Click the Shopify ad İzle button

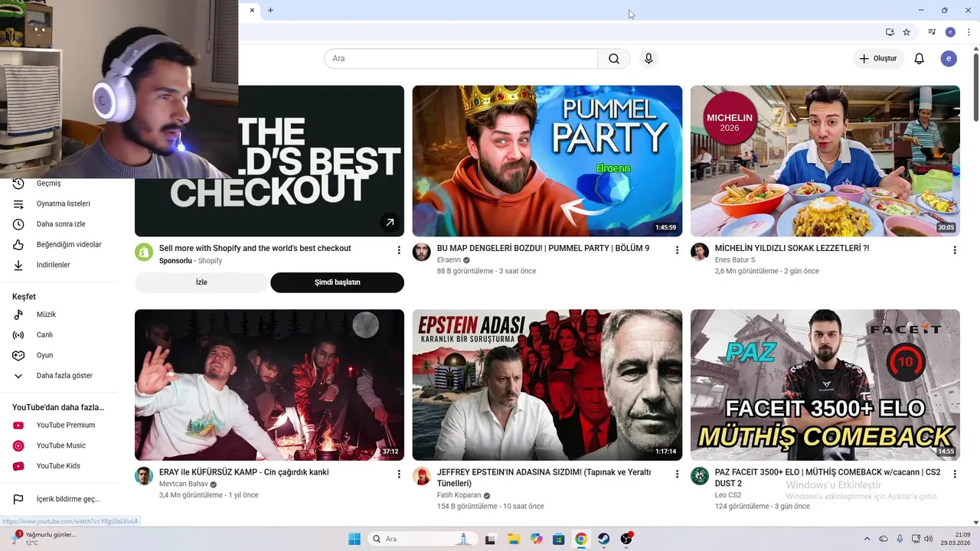point(201,282)
